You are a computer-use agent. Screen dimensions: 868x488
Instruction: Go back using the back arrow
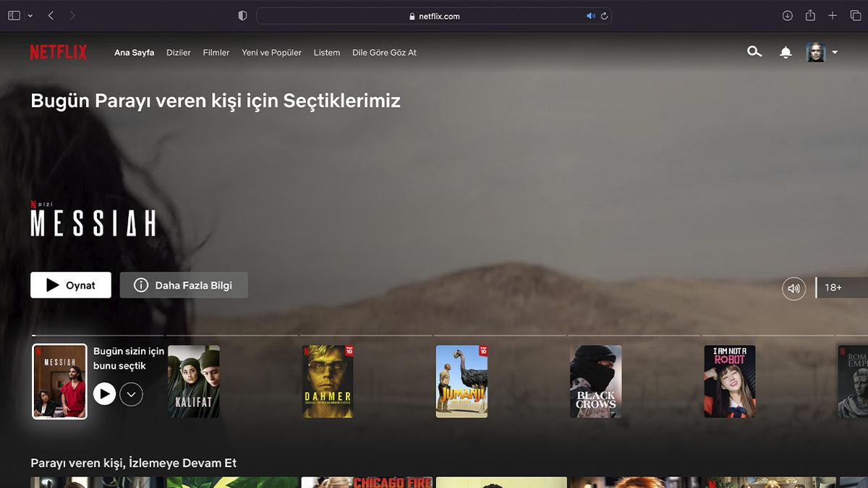[50, 14]
